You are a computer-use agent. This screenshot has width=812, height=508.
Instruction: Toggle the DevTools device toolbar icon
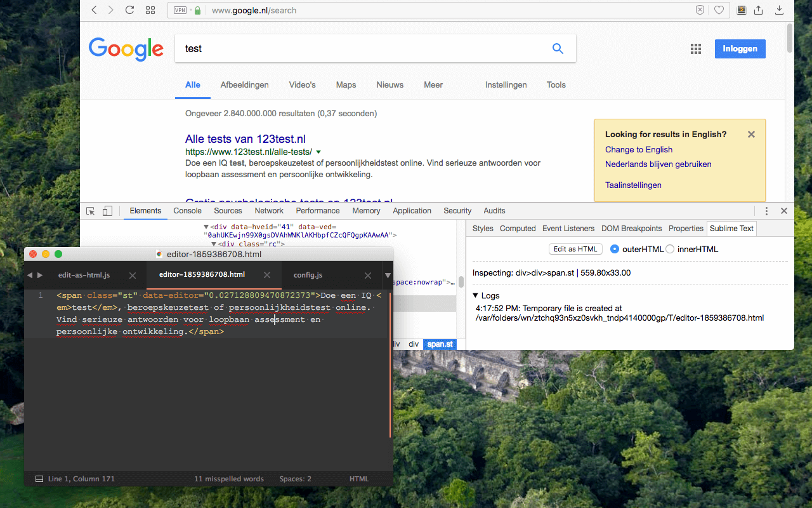click(107, 211)
